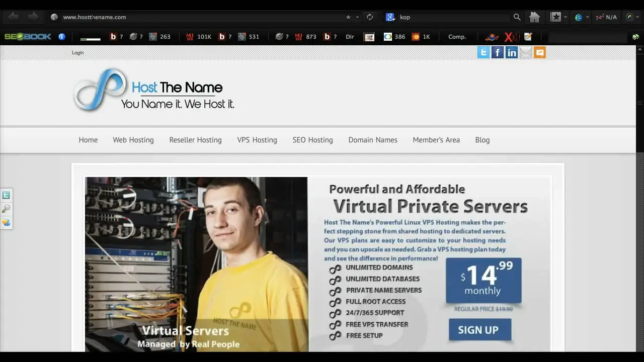Click the $14.99 monthly price box
The height and width of the screenshot is (362, 644).
484,281
